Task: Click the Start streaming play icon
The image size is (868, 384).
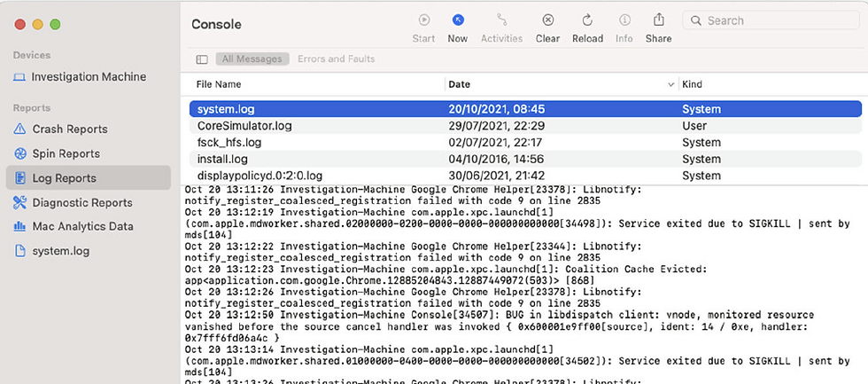Action: click(x=424, y=20)
